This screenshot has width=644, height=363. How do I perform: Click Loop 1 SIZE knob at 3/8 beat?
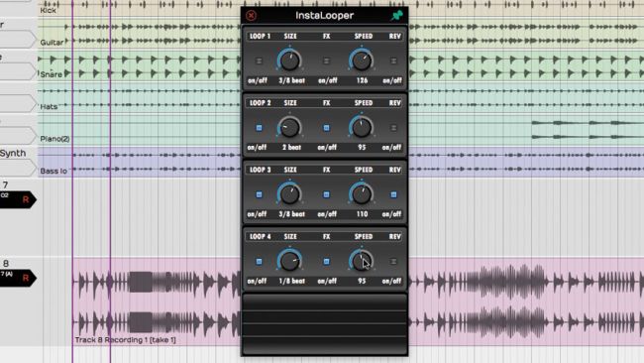point(290,60)
